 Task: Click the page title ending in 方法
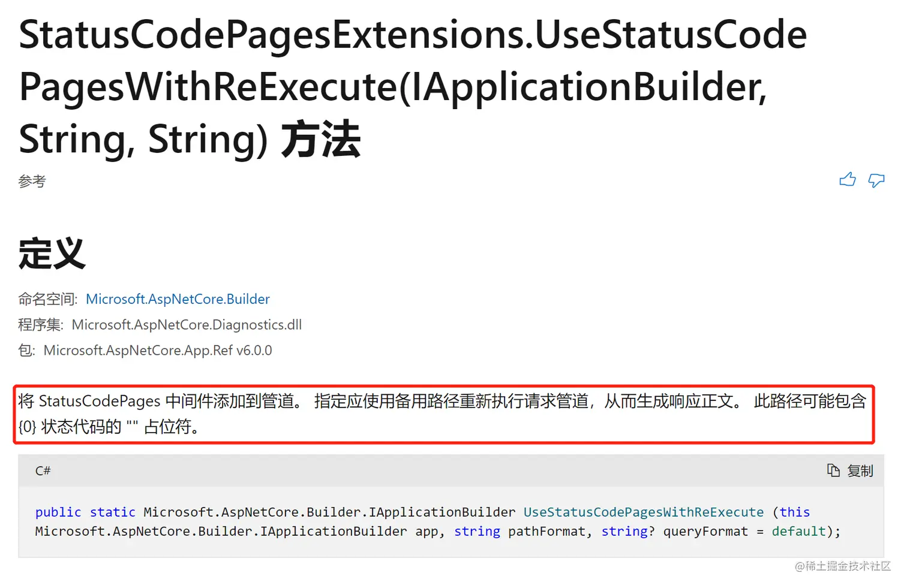click(413, 87)
